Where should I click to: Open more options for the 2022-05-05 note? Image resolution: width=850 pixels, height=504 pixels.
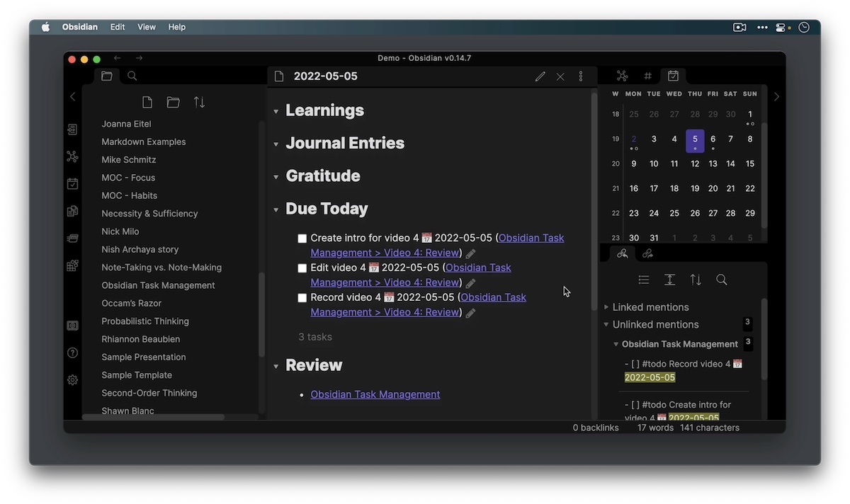point(581,76)
